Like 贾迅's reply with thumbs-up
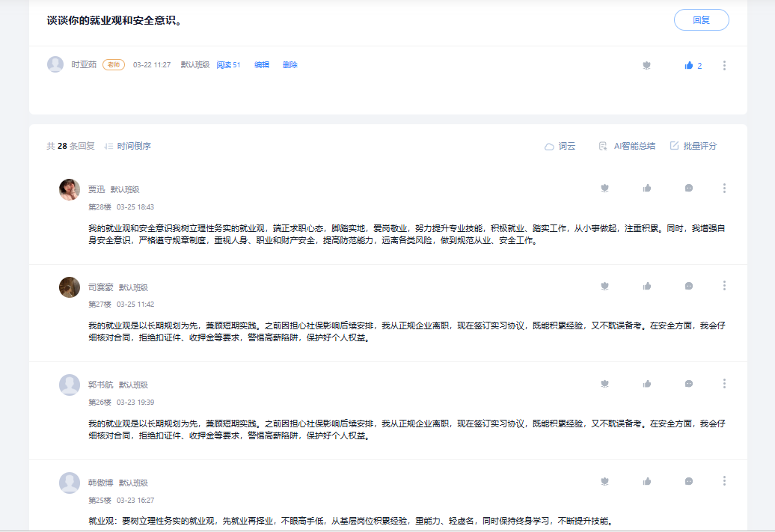This screenshot has width=775, height=532. [x=647, y=188]
